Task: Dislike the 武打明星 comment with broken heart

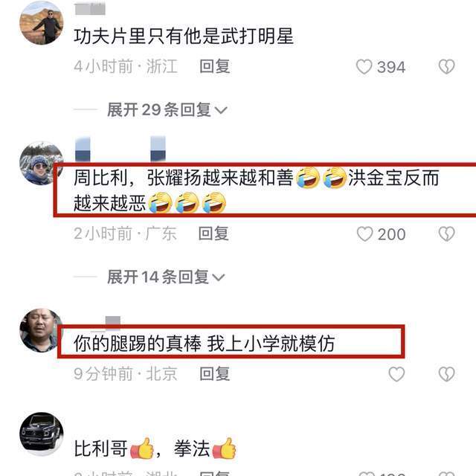Action: coord(446,66)
